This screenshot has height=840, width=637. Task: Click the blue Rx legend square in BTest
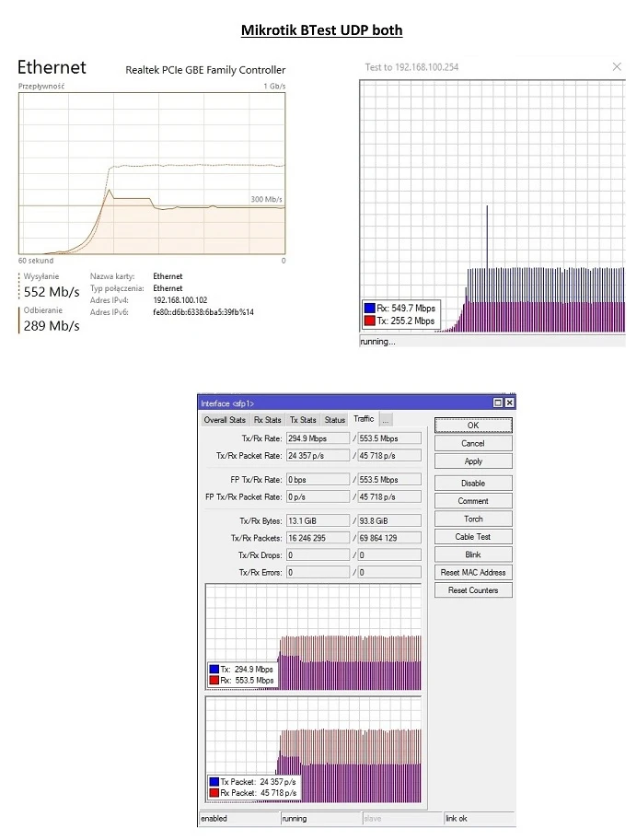[370, 308]
